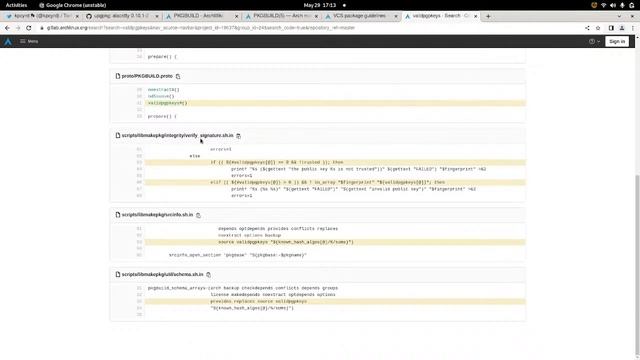
Task: Click highlighted 'source validpgpkeys' line in srcinfo.sh.in
Action: click(x=335, y=242)
